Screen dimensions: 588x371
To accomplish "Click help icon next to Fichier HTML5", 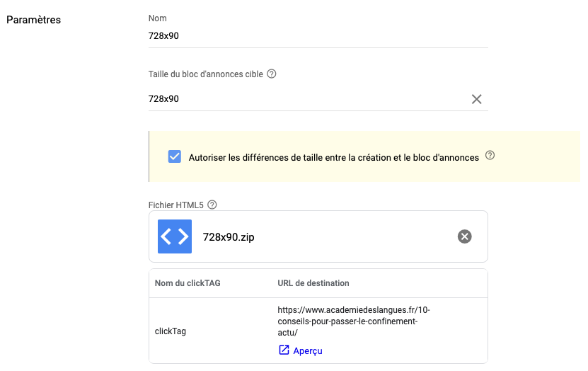I will [x=212, y=205].
